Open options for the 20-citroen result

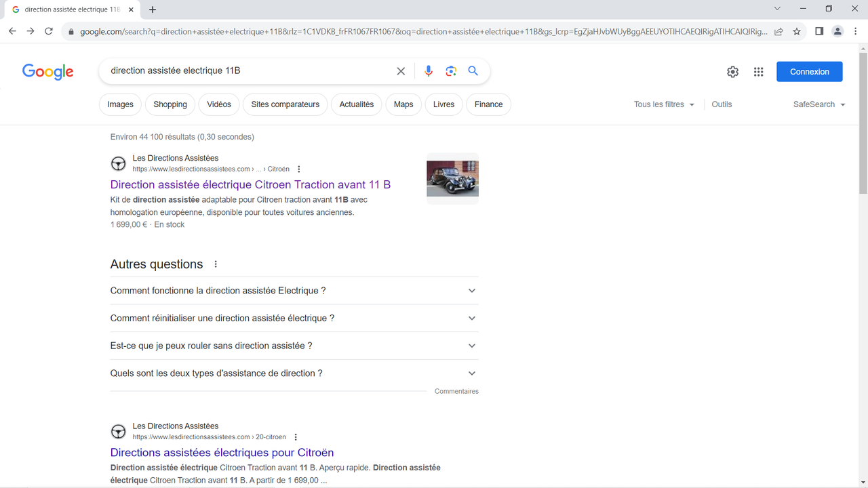tap(296, 437)
